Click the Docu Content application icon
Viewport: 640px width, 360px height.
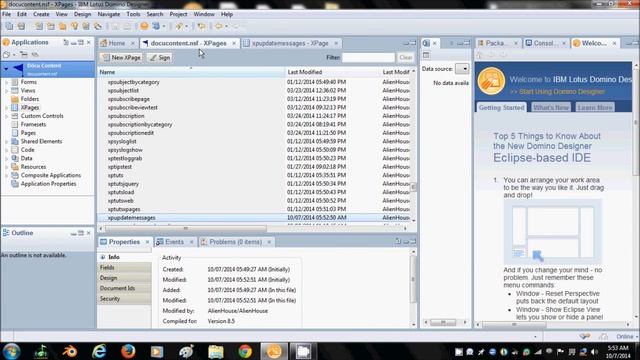coord(18,69)
